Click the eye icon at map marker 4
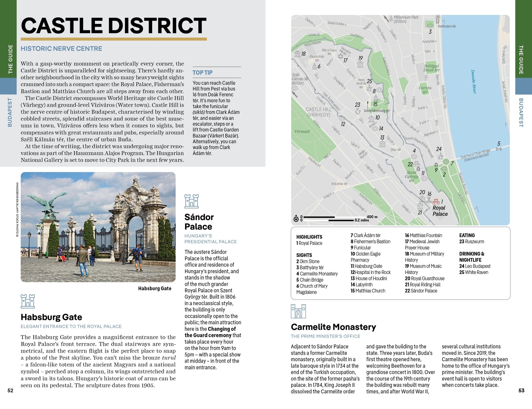This screenshot has width=532, height=409. coord(414,157)
